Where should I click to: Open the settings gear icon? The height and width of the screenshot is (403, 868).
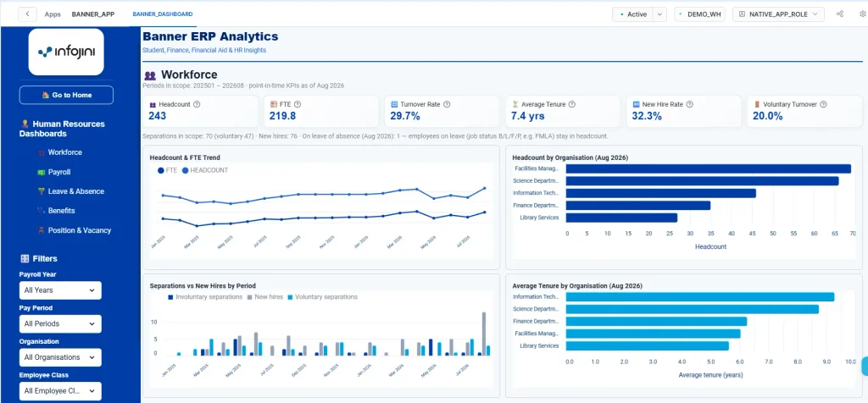[x=863, y=14]
